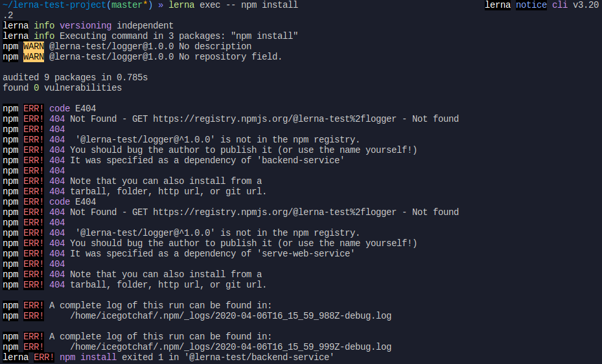The height and width of the screenshot is (364, 602).
Task: Click the 'found 0 vulnerabilities' text
Action: pyautogui.click(x=62, y=88)
